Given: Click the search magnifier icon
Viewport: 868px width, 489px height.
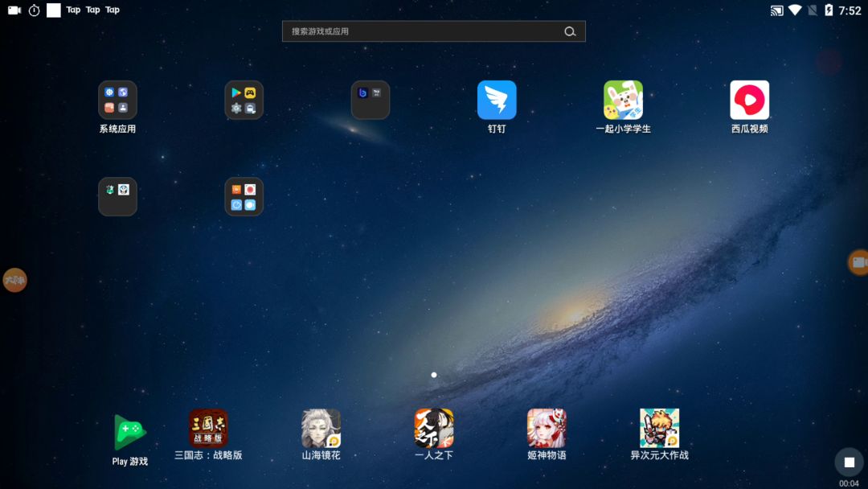Looking at the screenshot, I should point(570,31).
